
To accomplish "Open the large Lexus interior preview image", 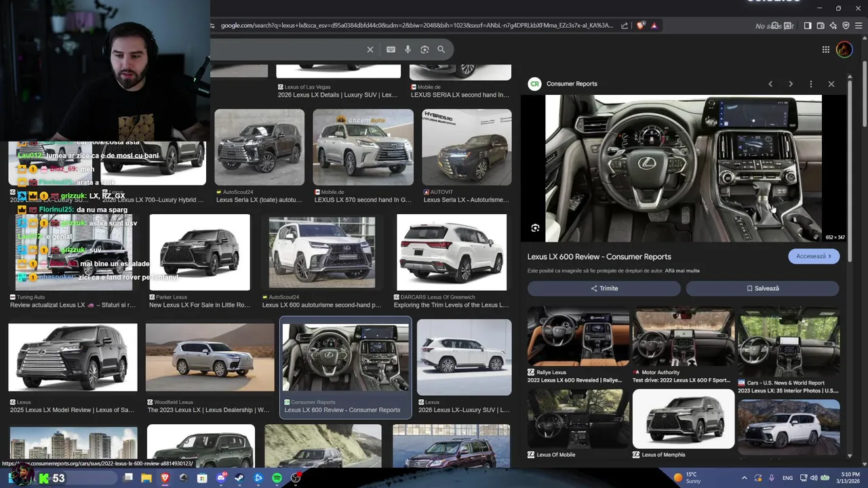I will (684, 168).
